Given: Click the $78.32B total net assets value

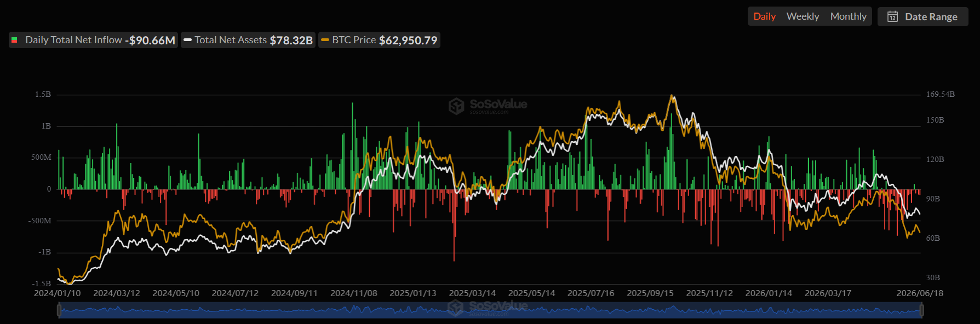Looking at the screenshot, I should (291, 40).
